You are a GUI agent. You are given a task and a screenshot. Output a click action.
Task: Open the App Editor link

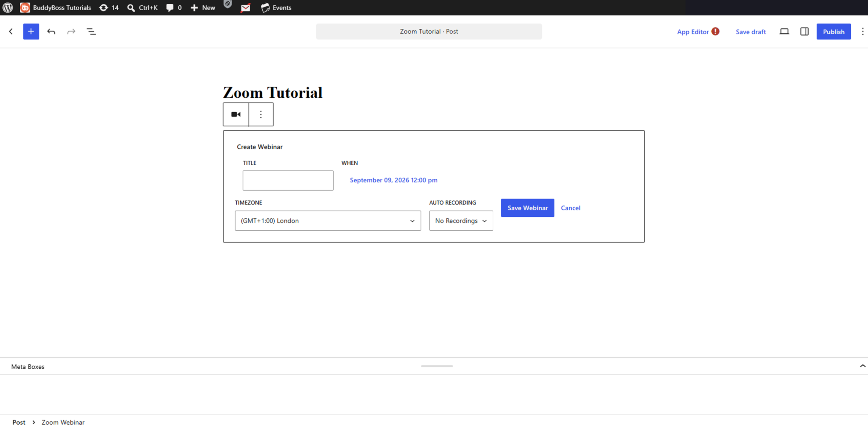[693, 32]
